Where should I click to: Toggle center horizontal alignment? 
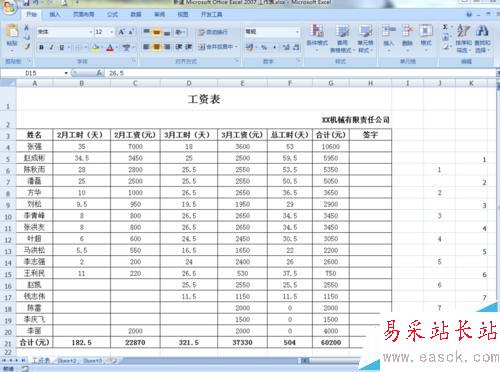click(x=156, y=47)
